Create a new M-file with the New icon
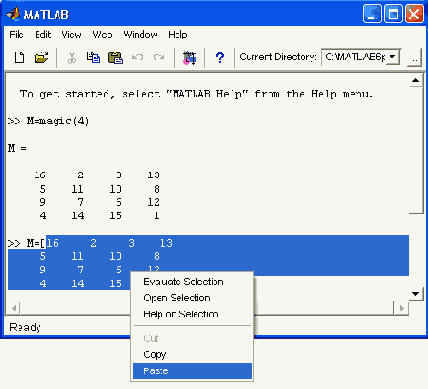Screen dimensions: 428x389 [x=19, y=57]
